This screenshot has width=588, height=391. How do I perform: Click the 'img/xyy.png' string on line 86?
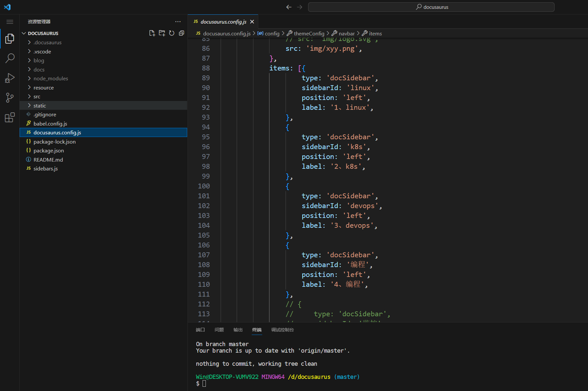pos(332,49)
